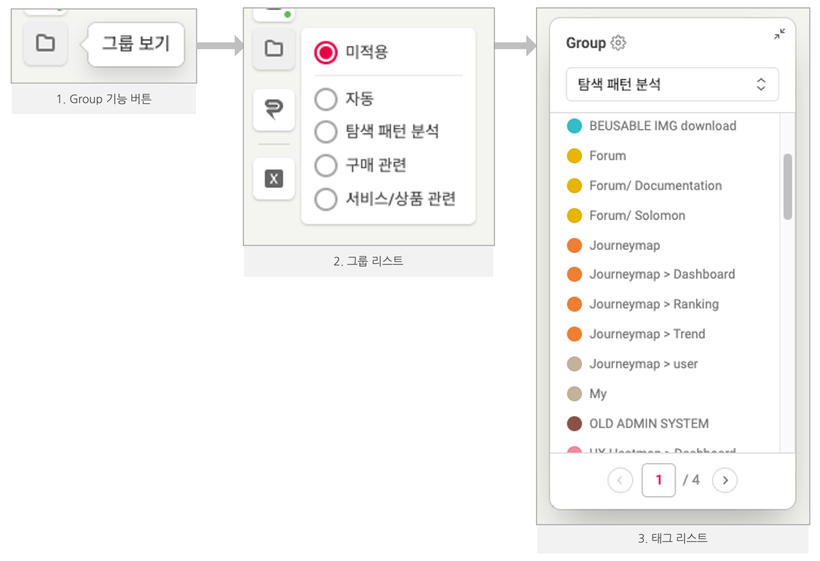
Task: Click the Group folder icon beside 그룹 보기
Action: pyautogui.click(x=45, y=43)
